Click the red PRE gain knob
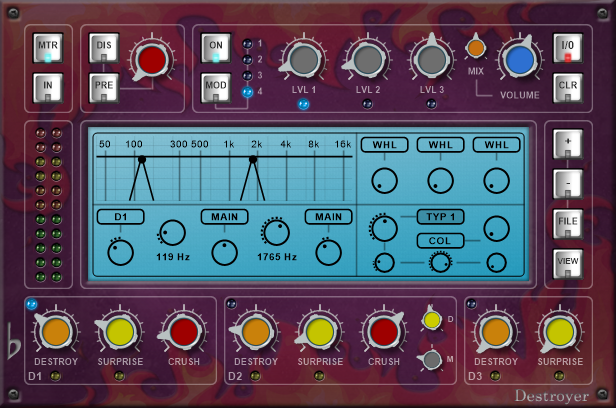616x408 pixels. tap(152, 59)
